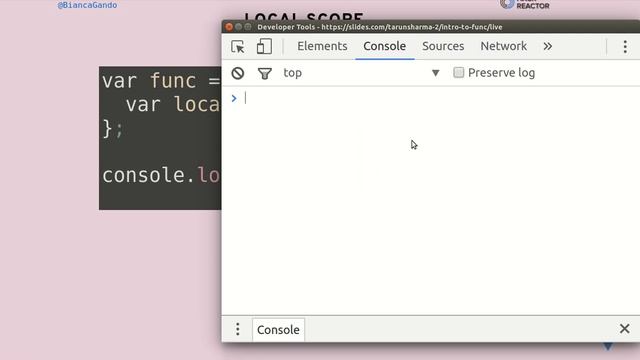Close the Developer Tools window
The image size is (640, 360).
(x=229, y=27)
